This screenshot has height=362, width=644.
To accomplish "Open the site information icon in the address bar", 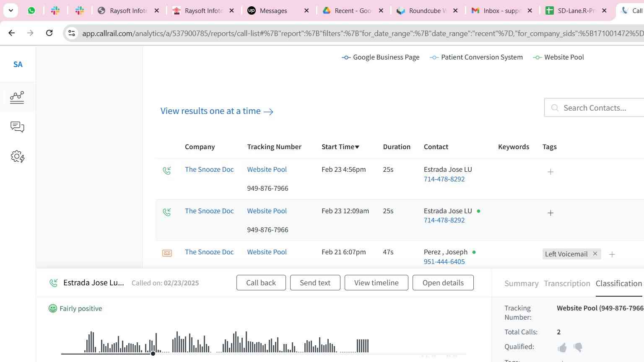I will coord(72,33).
